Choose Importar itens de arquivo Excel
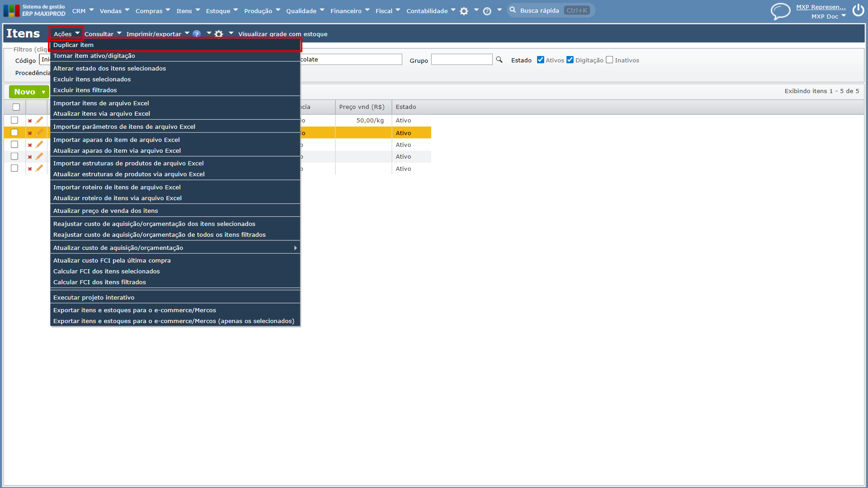This screenshot has width=868, height=488. tap(175, 103)
